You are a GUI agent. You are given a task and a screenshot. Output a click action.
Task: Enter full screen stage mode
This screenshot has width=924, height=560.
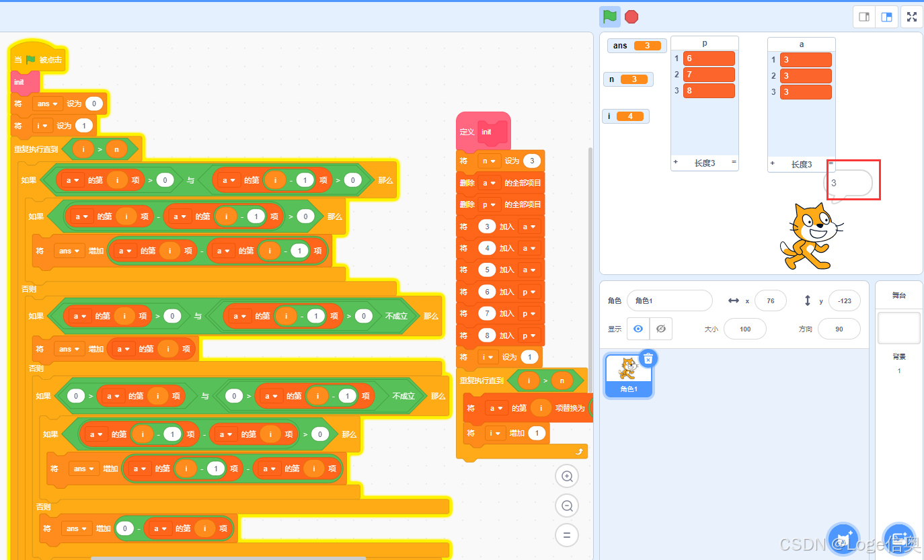coord(911,17)
